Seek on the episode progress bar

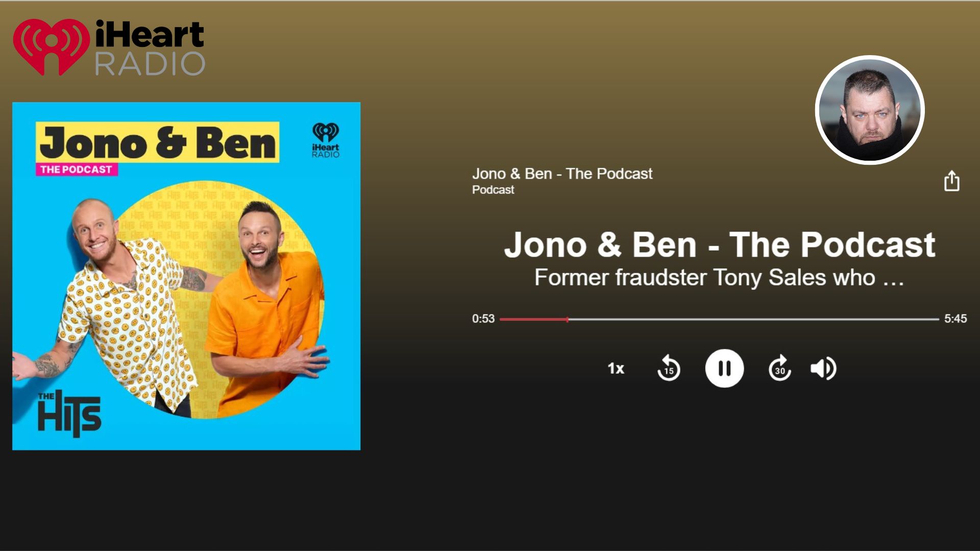(x=719, y=319)
